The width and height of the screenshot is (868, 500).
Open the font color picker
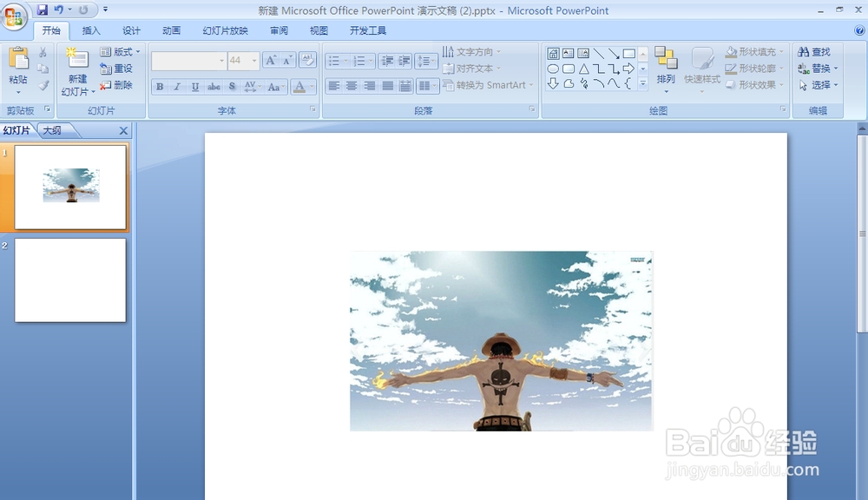tap(303, 87)
